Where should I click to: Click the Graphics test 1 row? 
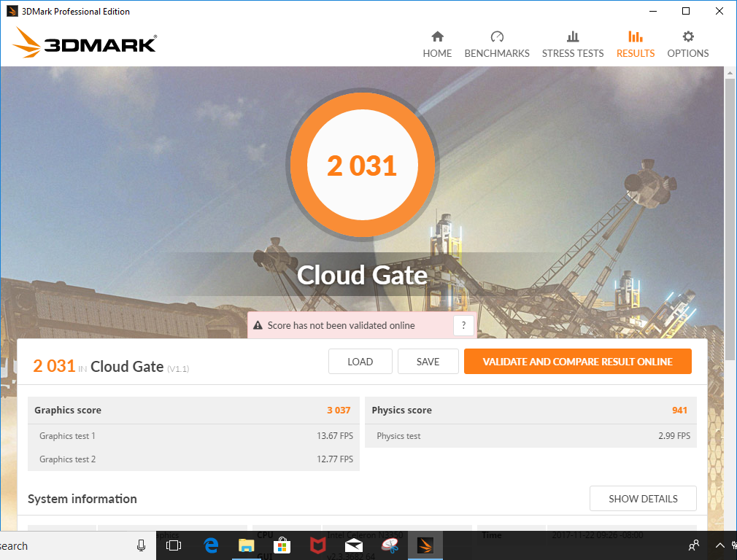tap(193, 436)
